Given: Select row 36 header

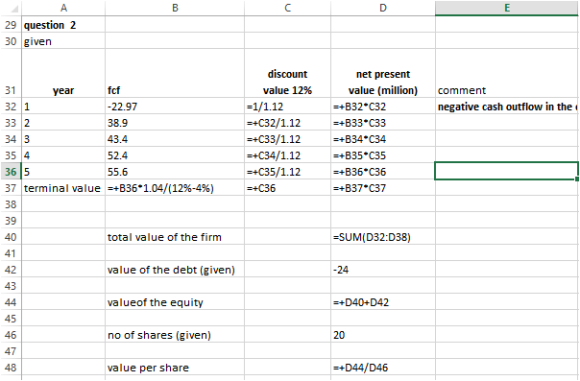Looking at the screenshot, I should 11,172.
